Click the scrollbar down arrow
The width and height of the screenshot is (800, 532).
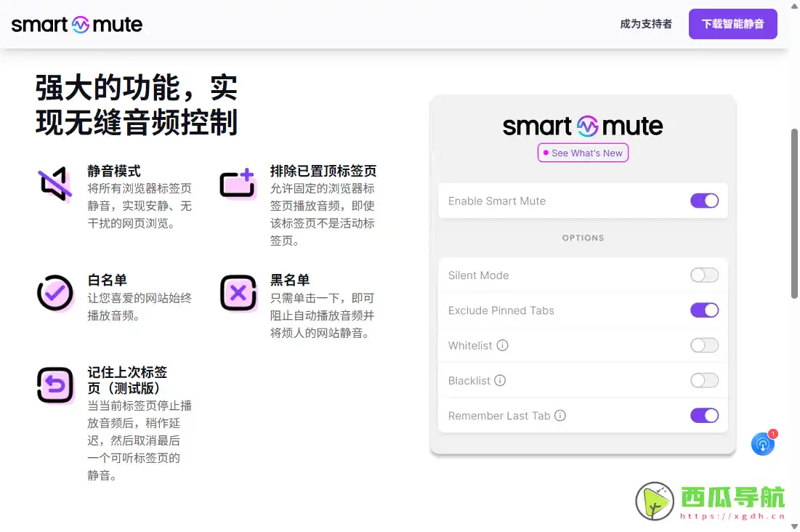pos(794,526)
